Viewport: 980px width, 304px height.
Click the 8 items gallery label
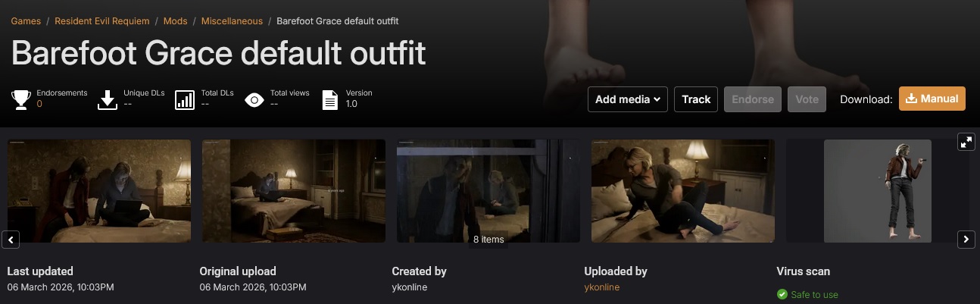(x=488, y=239)
